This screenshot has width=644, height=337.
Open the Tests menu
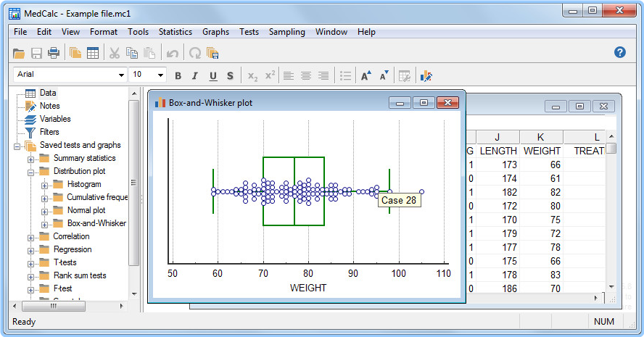coord(249,32)
